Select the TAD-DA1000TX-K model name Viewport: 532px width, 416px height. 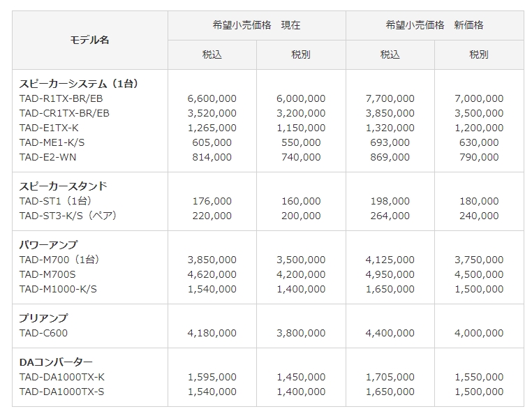[x=61, y=377]
